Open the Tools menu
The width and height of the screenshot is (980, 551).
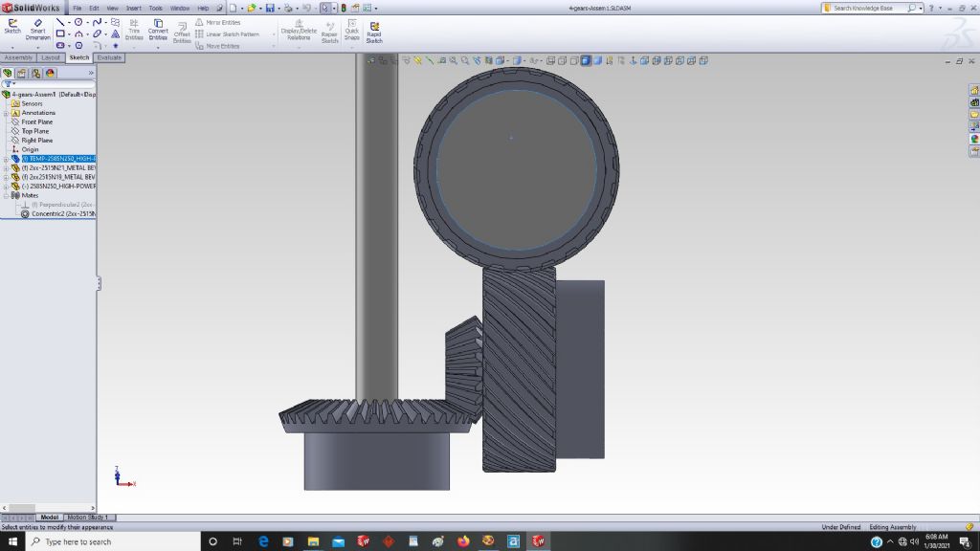[155, 8]
